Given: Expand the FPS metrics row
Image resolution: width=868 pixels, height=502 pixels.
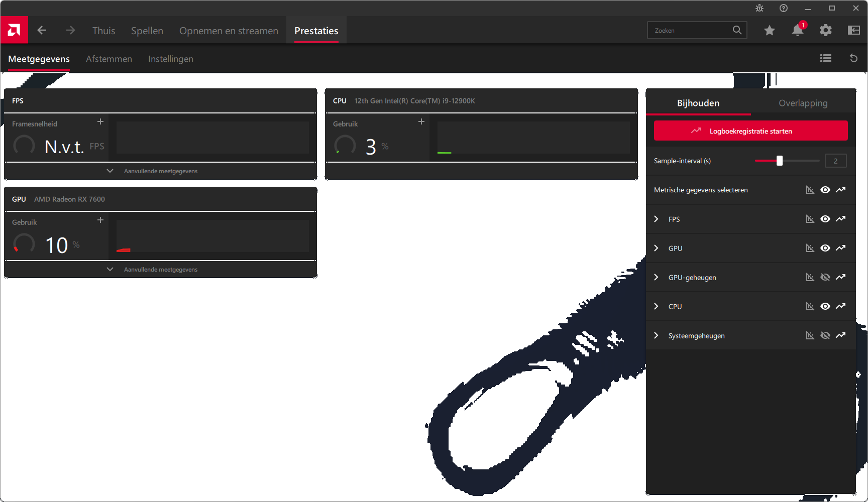Looking at the screenshot, I should point(656,219).
